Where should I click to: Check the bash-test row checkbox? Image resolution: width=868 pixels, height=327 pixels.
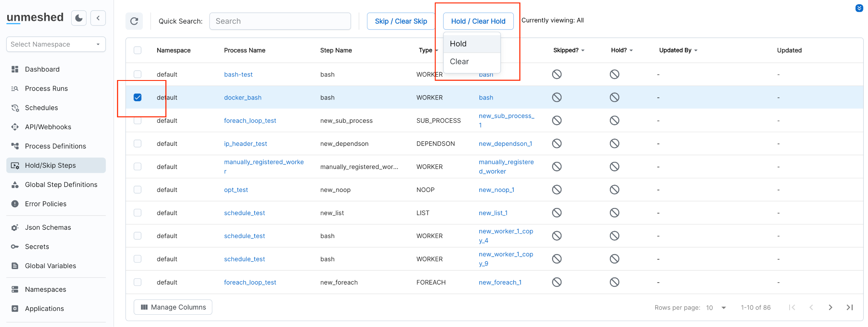(137, 74)
